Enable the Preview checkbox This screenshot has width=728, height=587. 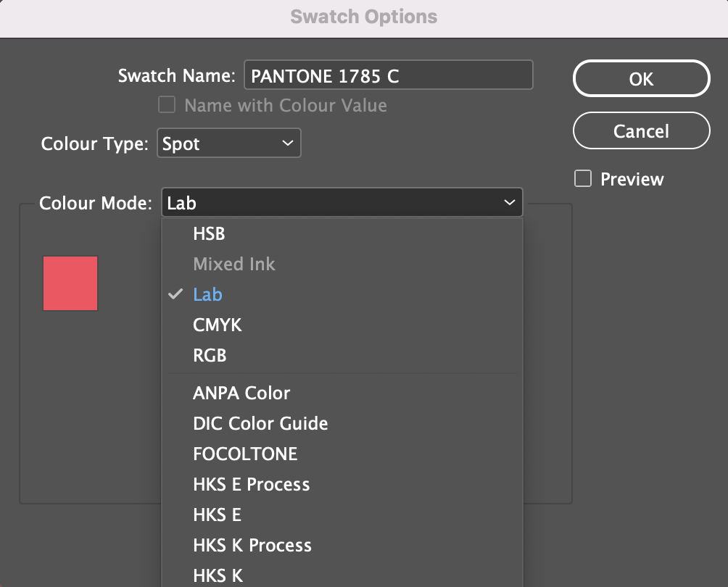582,178
